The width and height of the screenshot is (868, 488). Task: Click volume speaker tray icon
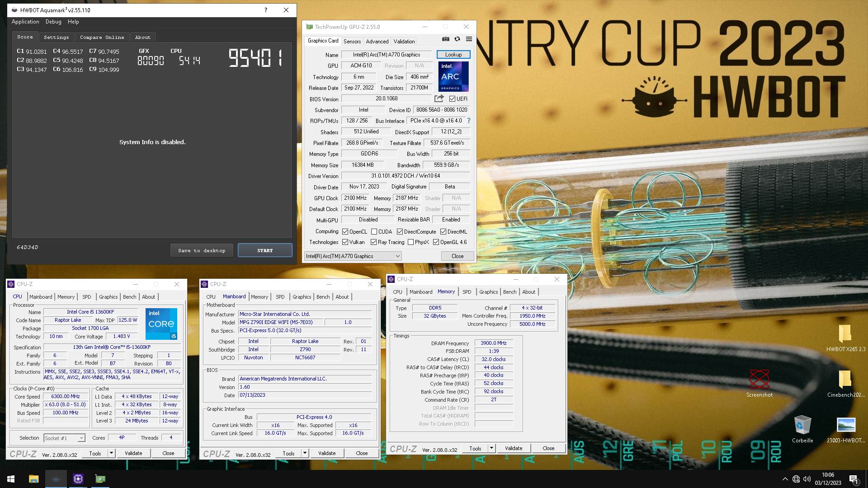(807, 479)
